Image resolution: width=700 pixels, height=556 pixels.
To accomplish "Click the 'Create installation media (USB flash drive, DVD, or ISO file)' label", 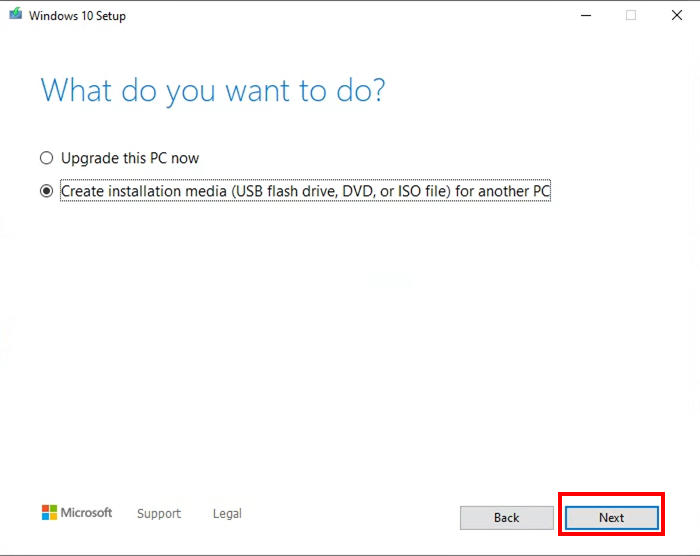I will pos(305,191).
